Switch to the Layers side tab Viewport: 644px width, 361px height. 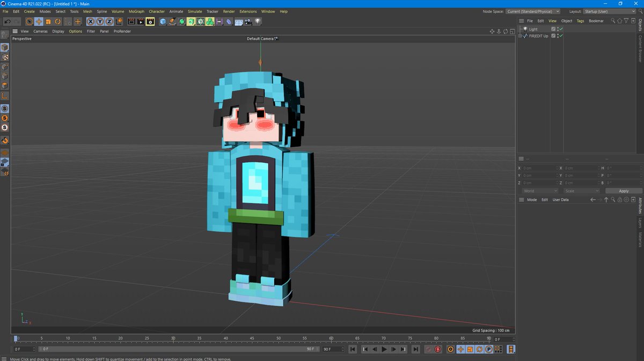pos(640,222)
